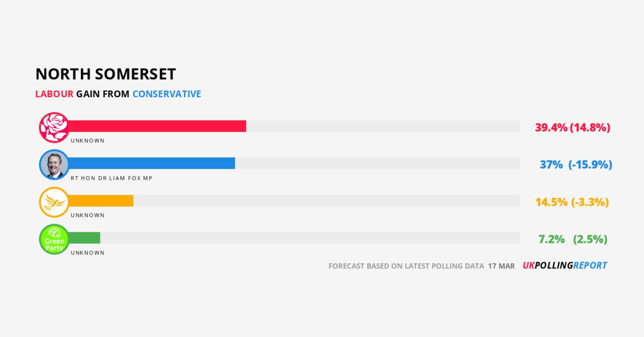644x337 pixels.
Task: Open the UKPollingReport logo link
Action: (565, 266)
